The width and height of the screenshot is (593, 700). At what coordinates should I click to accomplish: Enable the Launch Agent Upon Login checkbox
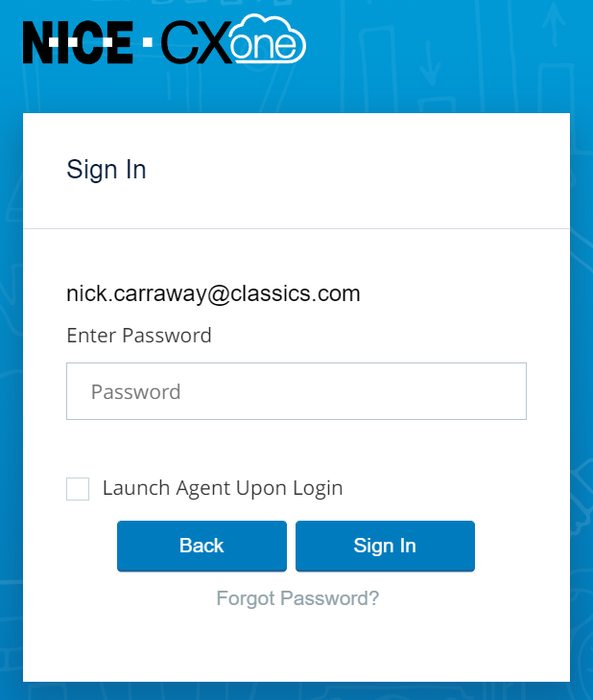coord(78,489)
